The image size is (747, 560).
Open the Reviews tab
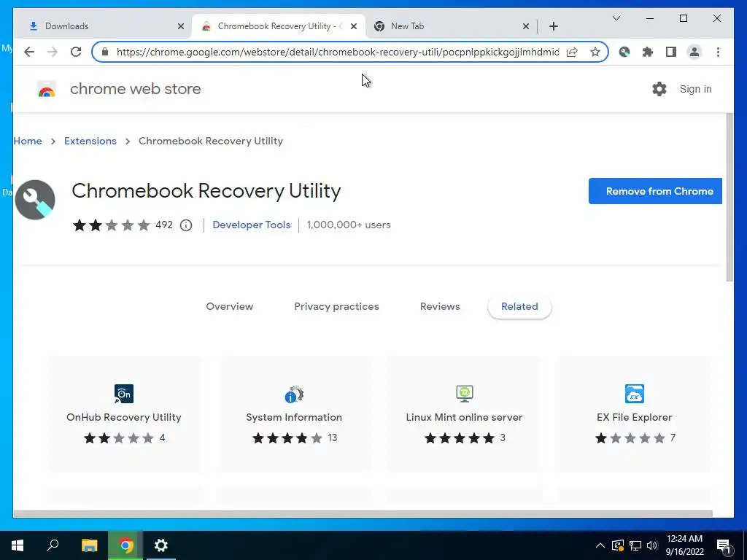440,307
